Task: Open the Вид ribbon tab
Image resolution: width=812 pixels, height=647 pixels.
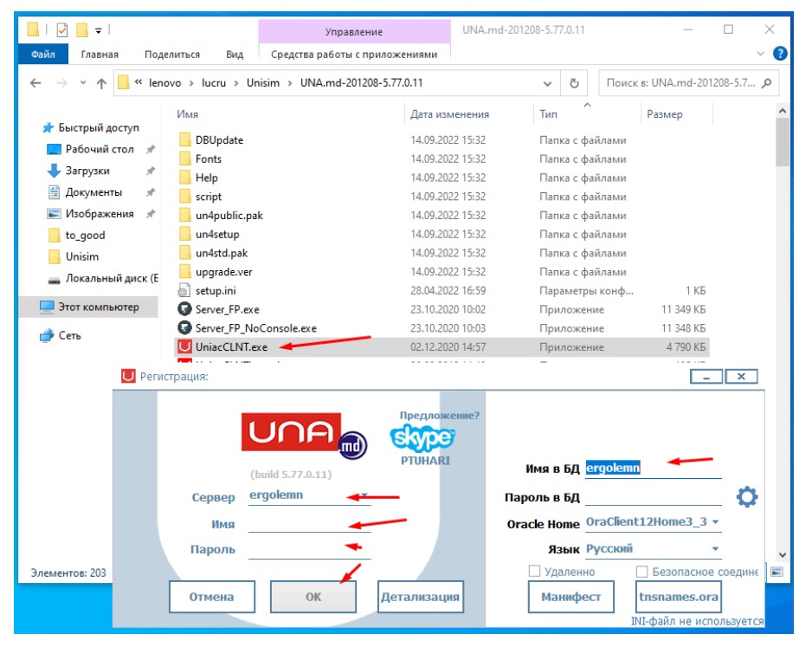Action: (235, 54)
